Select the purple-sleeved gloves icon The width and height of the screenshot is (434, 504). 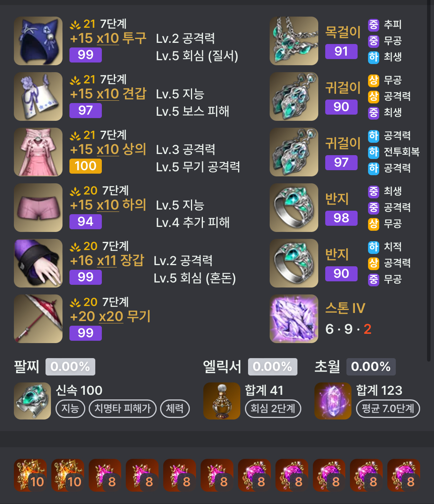tap(38, 263)
